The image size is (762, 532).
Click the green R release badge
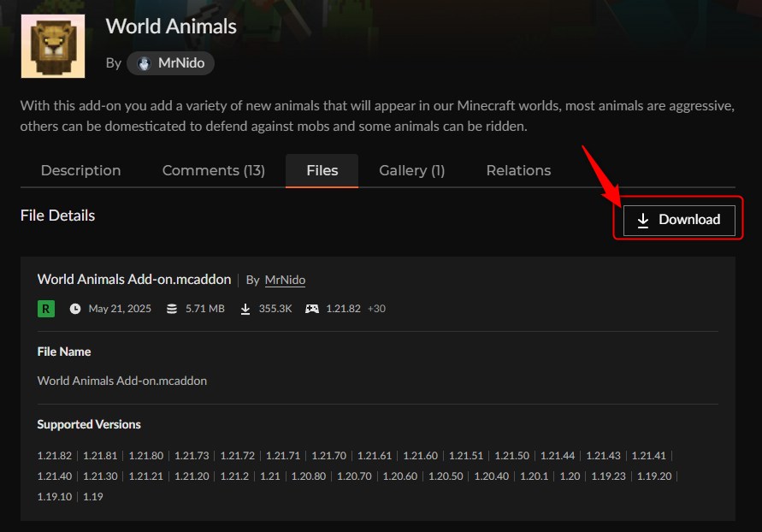(46, 309)
